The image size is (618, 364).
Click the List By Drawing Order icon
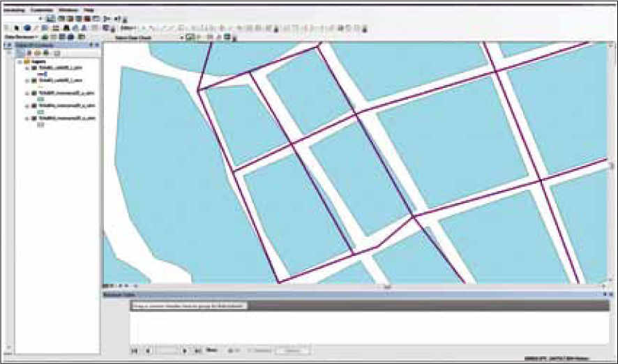(x=21, y=52)
